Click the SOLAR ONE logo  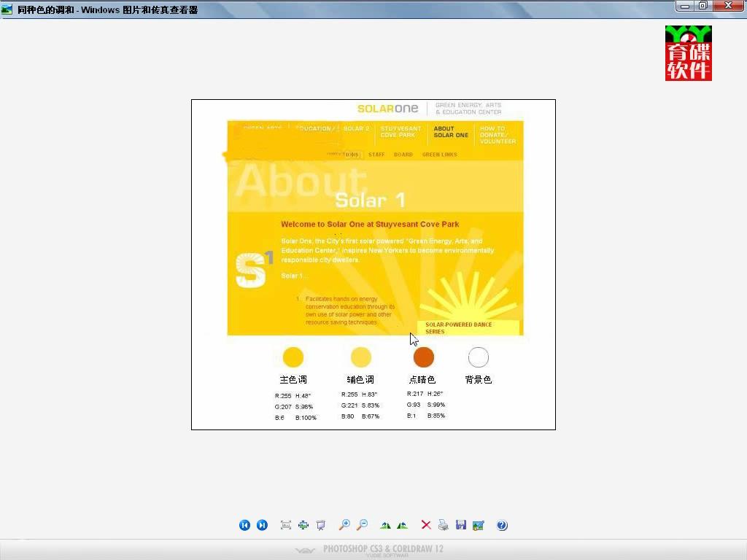pos(388,109)
